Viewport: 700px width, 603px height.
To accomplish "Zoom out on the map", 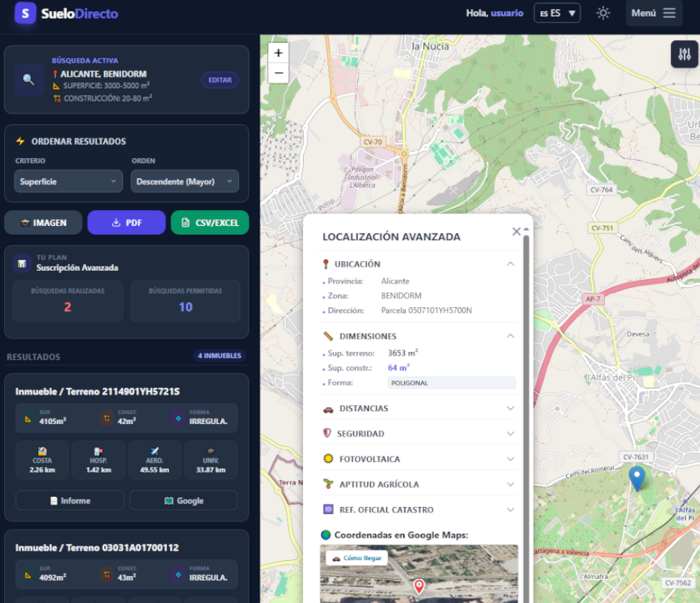I will (x=278, y=73).
